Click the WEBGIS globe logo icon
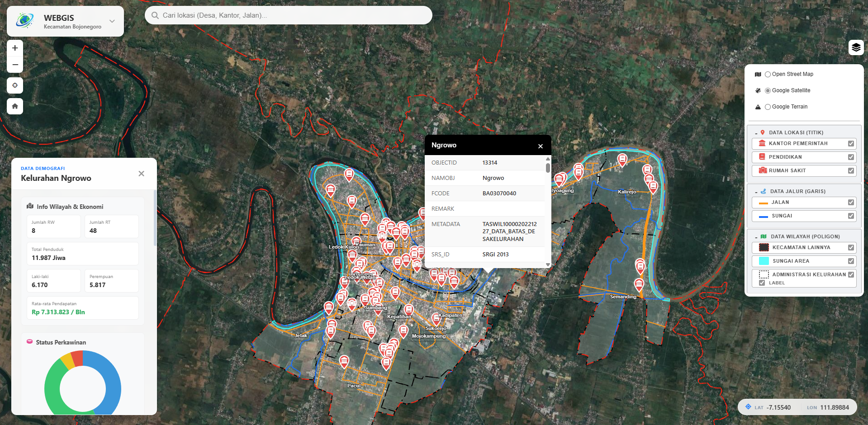Screen dimensions: 868x425 (24, 20)
